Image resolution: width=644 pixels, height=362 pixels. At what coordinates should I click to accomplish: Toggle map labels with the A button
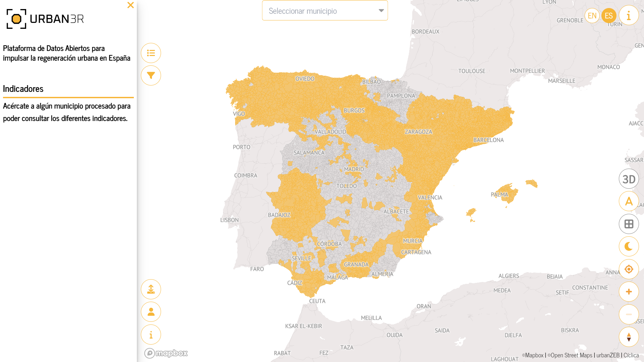click(629, 201)
